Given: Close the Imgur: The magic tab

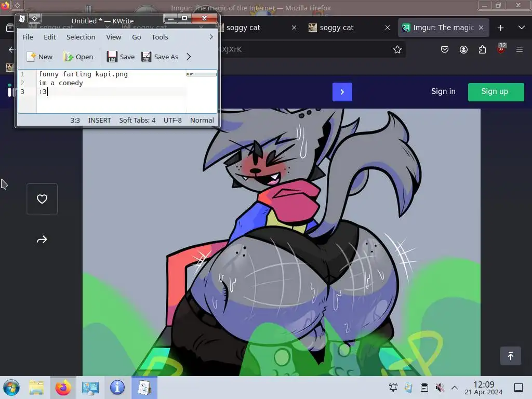Looking at the screenshot, I should (x=481, y=28).
